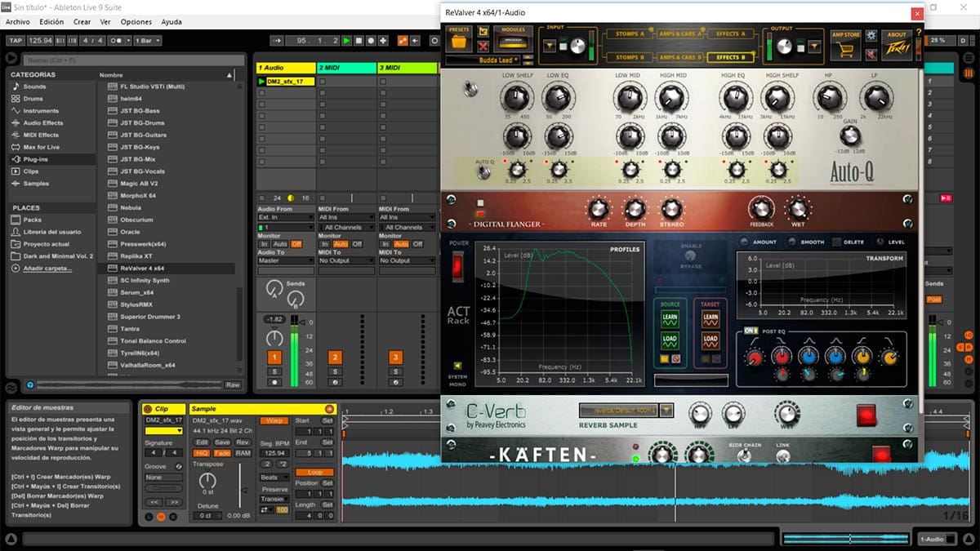Open the 1 Bar quantization dropdown
This screenshot has height=551, width=980.
click(x=148, y=40)
